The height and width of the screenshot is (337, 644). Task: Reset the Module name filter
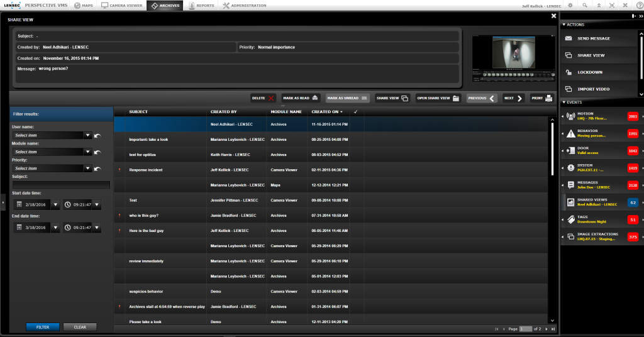click(97, 152)
